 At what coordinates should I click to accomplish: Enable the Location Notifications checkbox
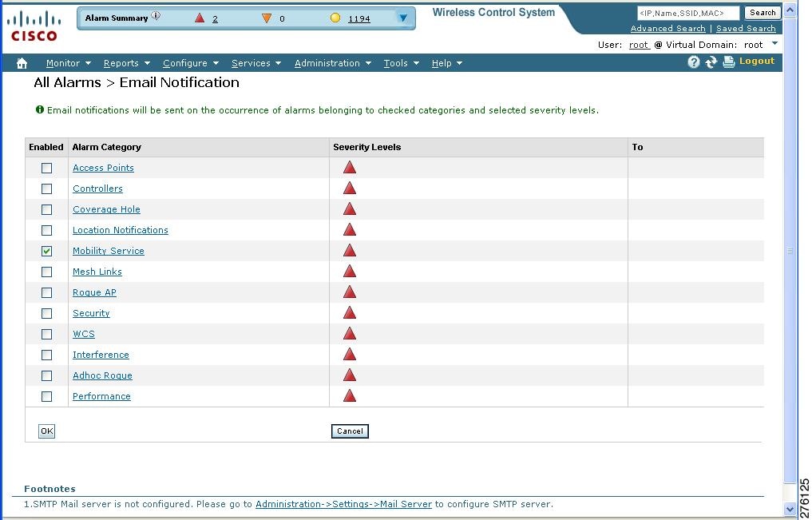tap(46, 230)
